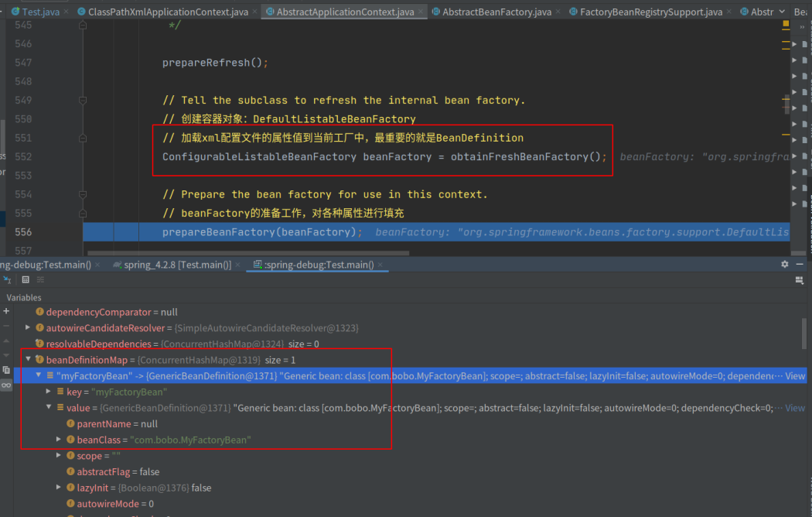This screenshot has height=517, width=812.
Task: Switch to the AbstractBeanFactory.java tab
Action: pos(496,12)
